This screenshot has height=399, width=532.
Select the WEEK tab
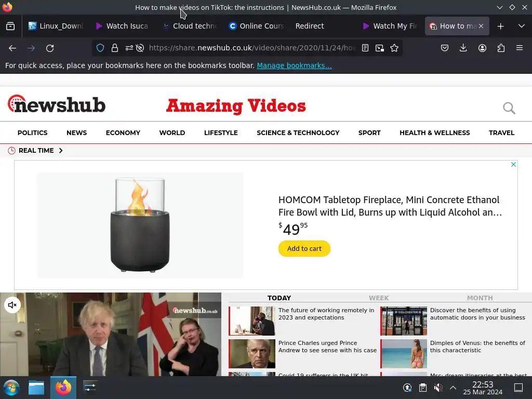379,298
